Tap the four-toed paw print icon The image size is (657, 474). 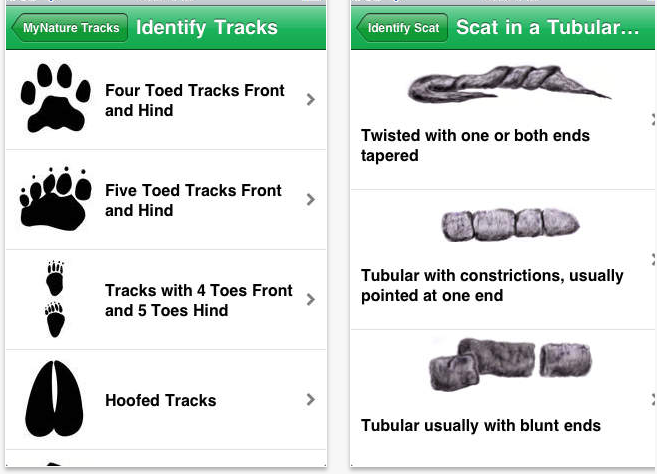[55, 98]
